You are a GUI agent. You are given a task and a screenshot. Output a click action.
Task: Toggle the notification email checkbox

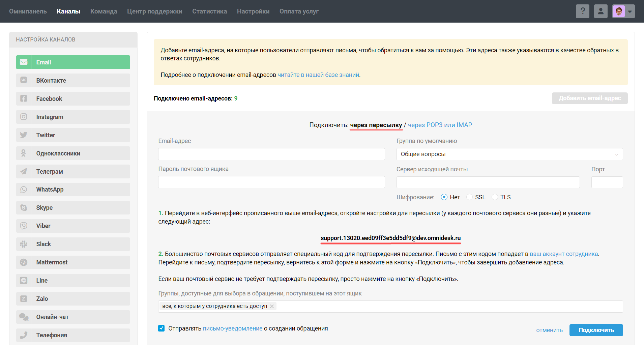point(162,328)
